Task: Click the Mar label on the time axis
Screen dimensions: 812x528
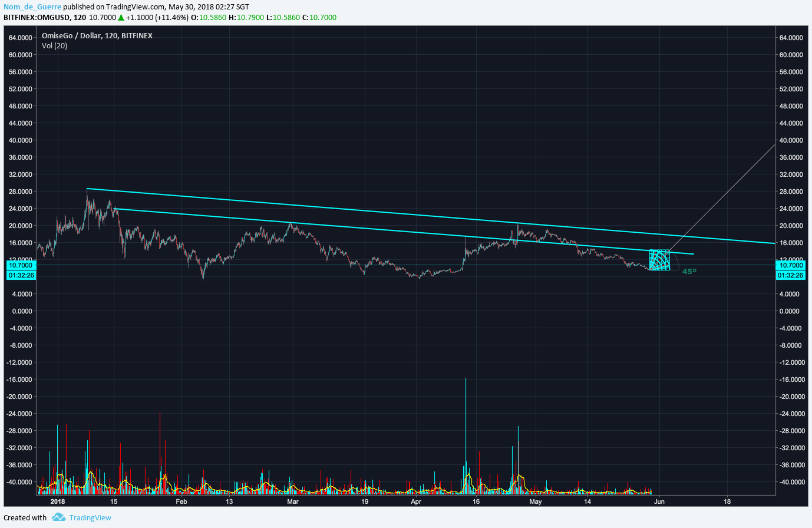Action: point(293,501)
